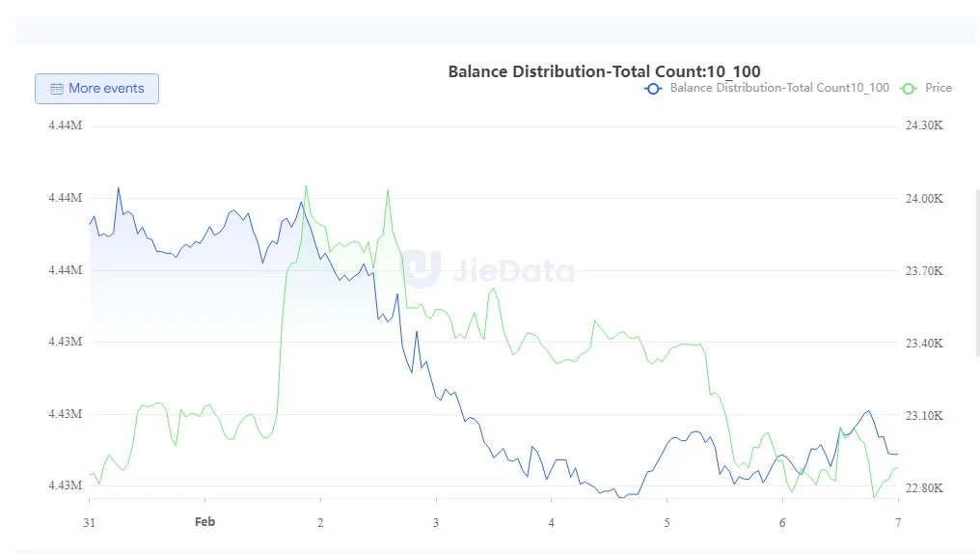Click the 23.10K price axis label

tap(924, 416)
